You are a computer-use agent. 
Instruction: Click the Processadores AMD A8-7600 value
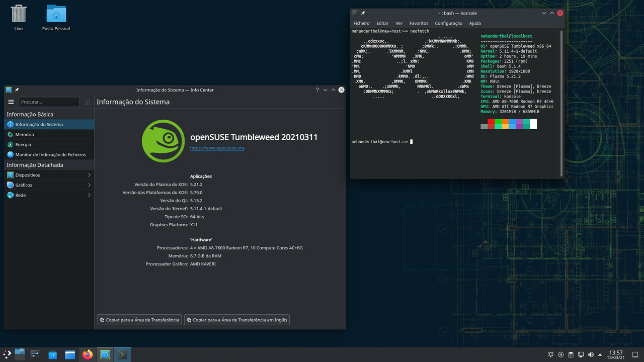tap(247, 248)
